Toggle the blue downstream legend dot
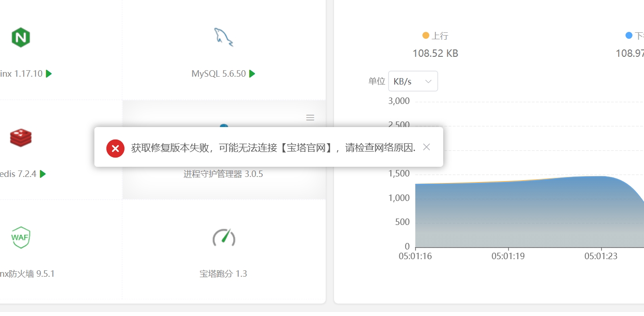Viewport: 644px width, 316px height. tap(629, 36)
